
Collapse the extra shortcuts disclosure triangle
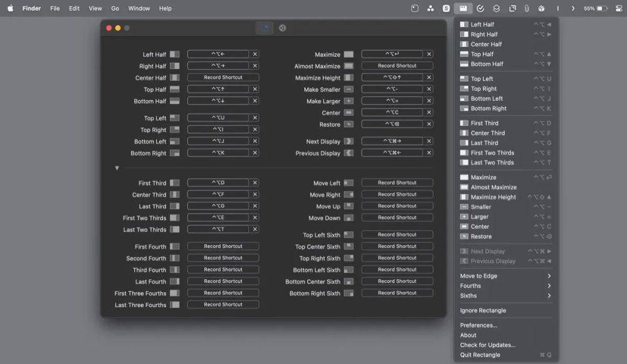click(x=117, y=168)
